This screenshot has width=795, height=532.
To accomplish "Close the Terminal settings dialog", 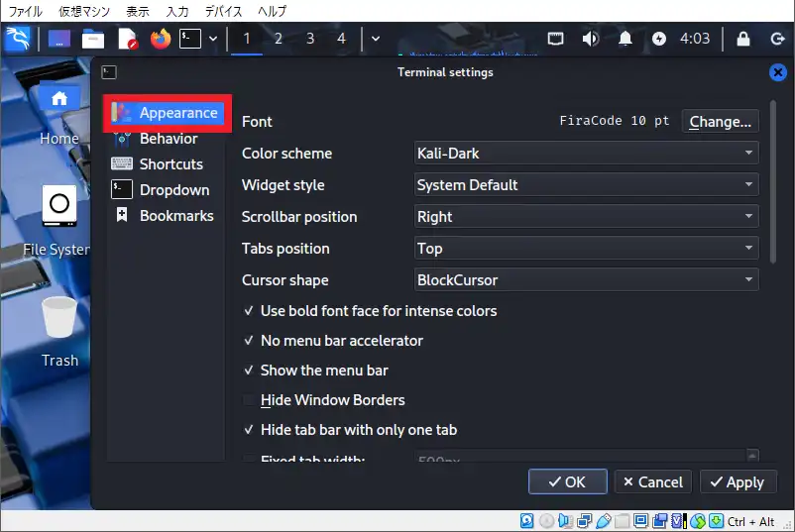I will tap(778, 72).
